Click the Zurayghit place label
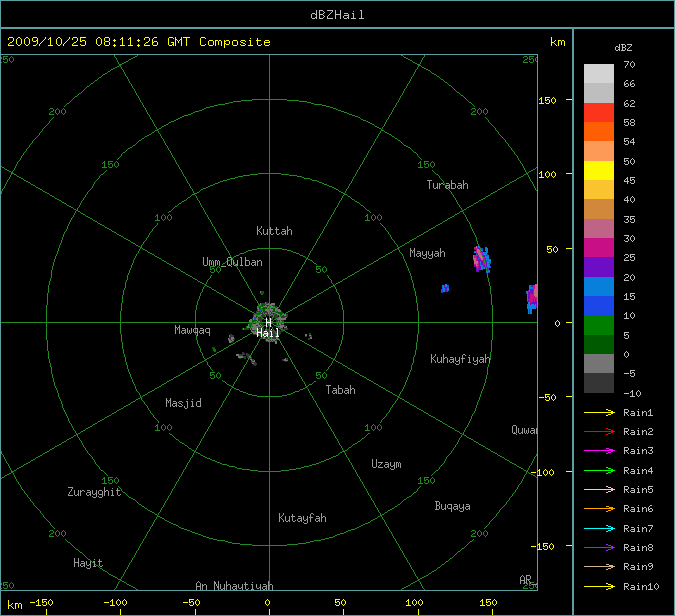 94,492
